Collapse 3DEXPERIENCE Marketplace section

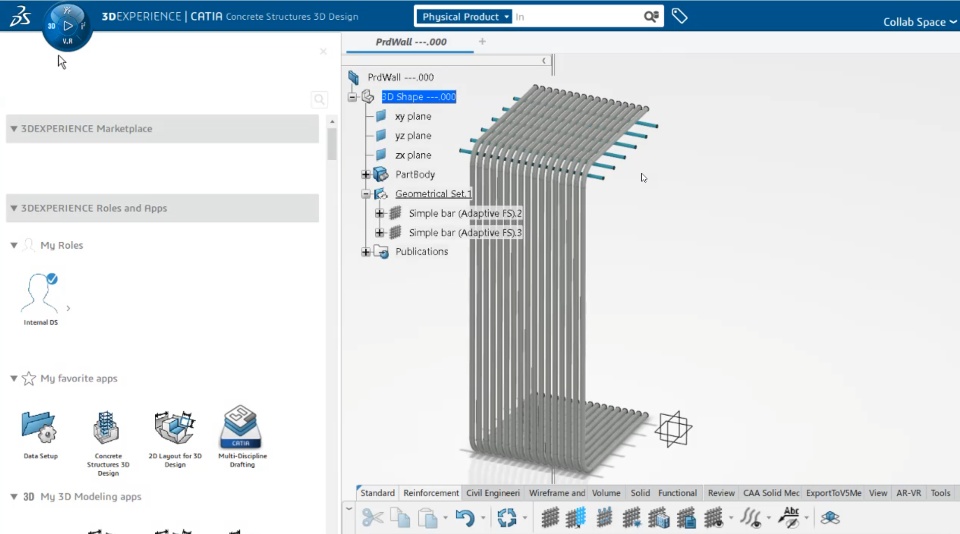[x=13, y=129]
